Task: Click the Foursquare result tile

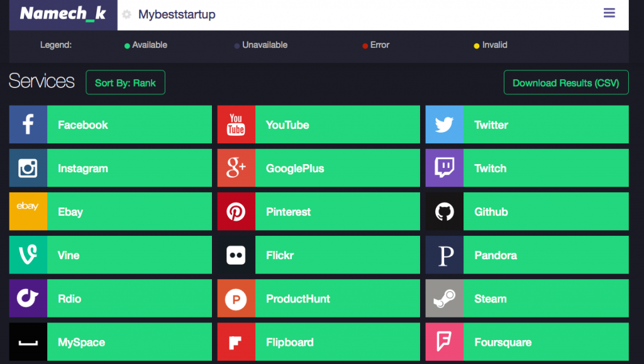Action: coord(527,342)
